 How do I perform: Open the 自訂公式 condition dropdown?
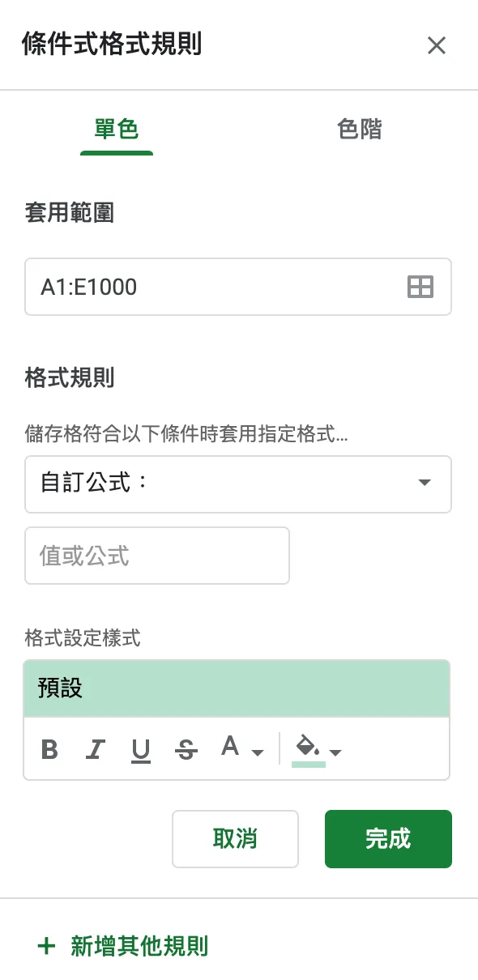pyautogui.click(x=238, y=484)
